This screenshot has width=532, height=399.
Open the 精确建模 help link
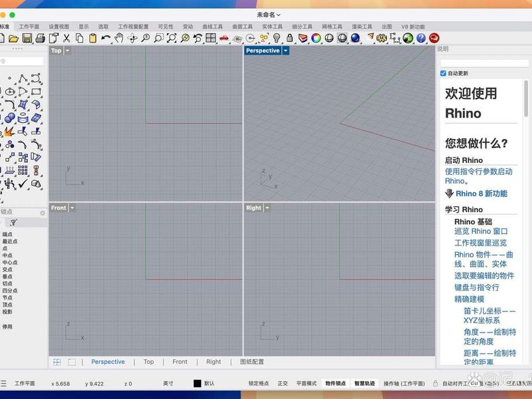click(469, 299)
